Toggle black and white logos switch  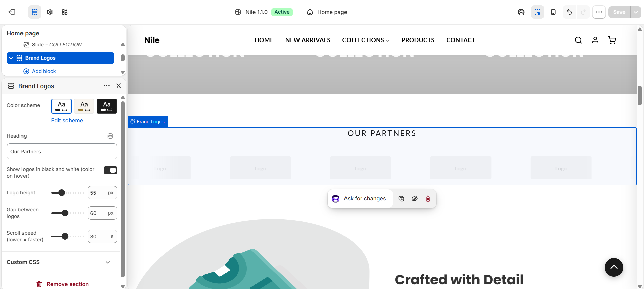[110, 170]
